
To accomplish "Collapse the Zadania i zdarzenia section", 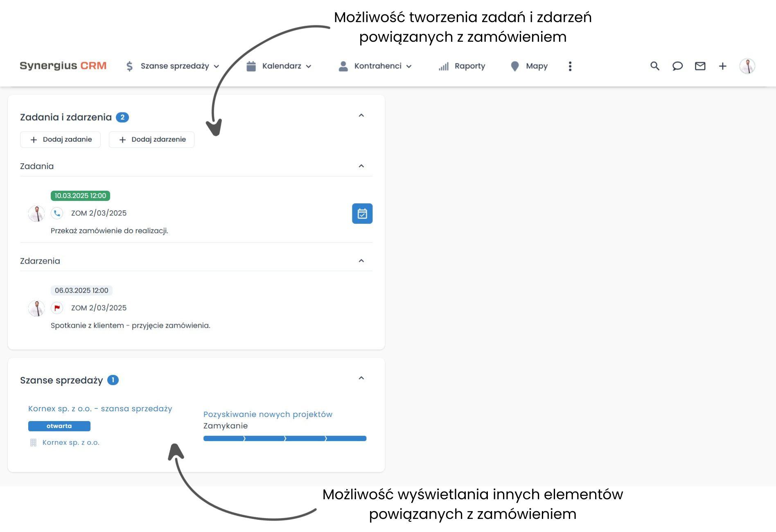I will [x=361, y=115].
